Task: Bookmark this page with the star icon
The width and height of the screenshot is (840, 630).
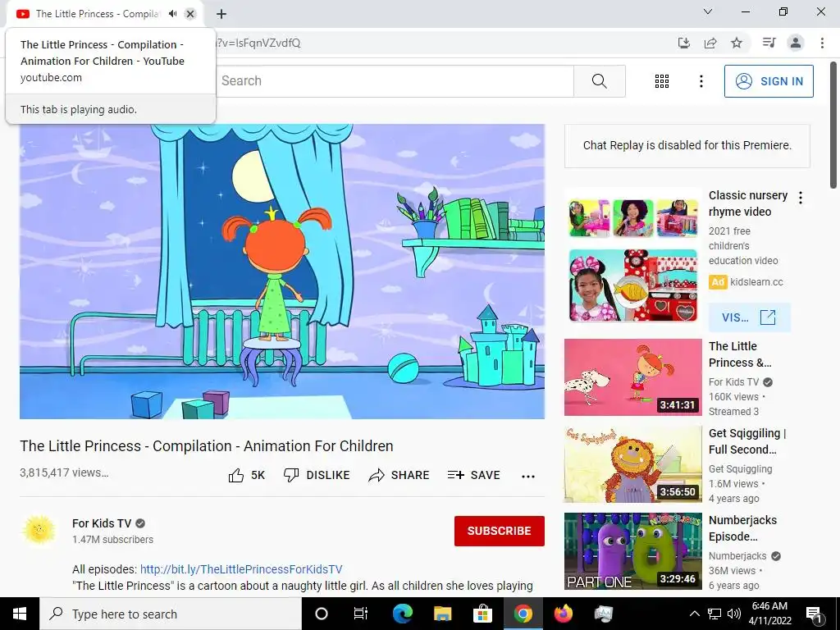Action: point(737,43)
